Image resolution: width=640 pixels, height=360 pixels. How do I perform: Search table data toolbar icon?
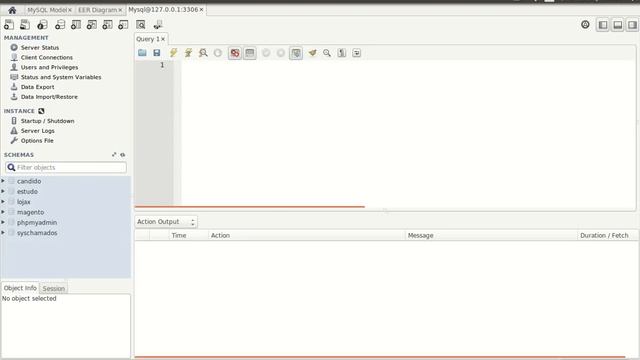click(x=140, y=25)
